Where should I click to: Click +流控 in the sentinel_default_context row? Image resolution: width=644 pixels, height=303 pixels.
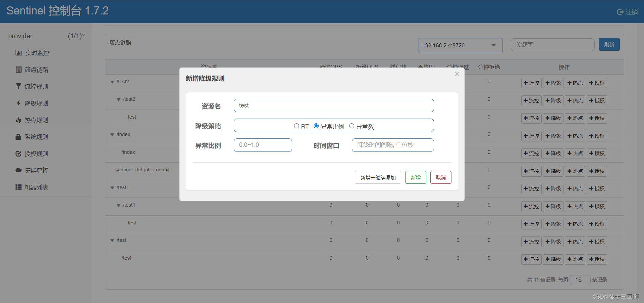point(531,171)
